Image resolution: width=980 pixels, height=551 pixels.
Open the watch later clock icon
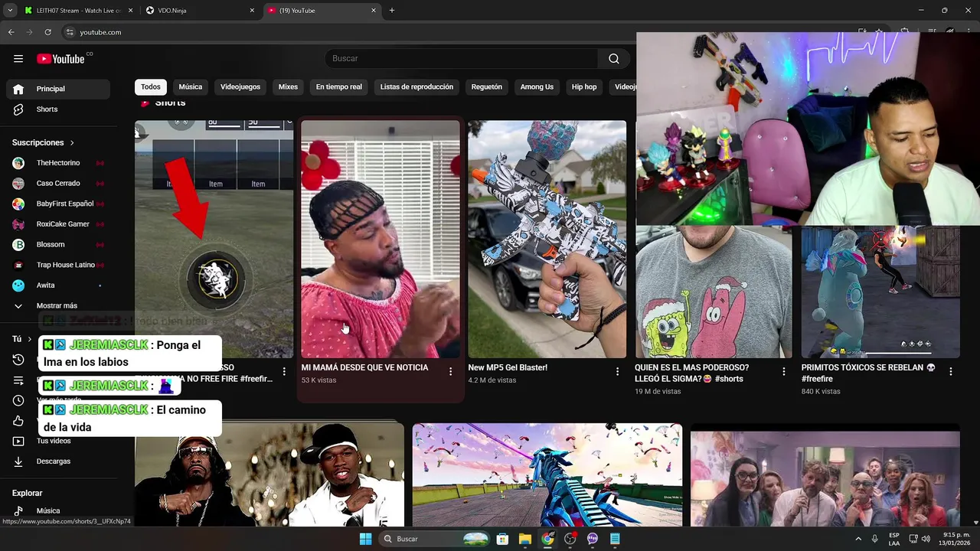[18, 400]
